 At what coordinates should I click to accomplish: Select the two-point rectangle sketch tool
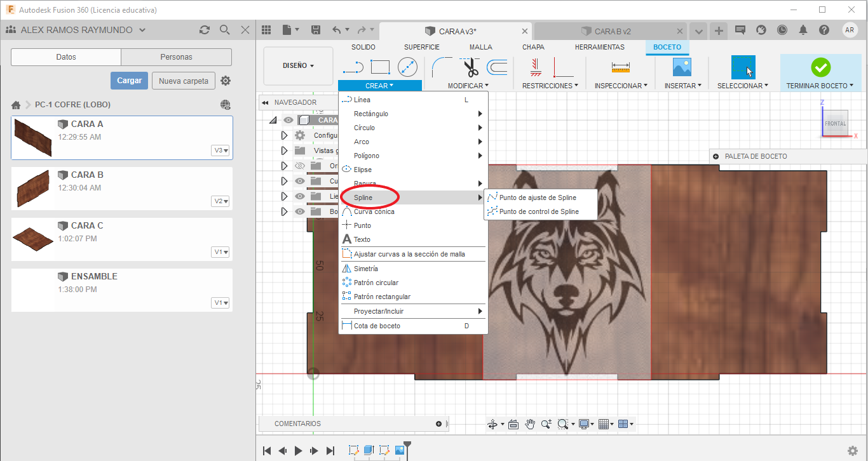(380, 67)
